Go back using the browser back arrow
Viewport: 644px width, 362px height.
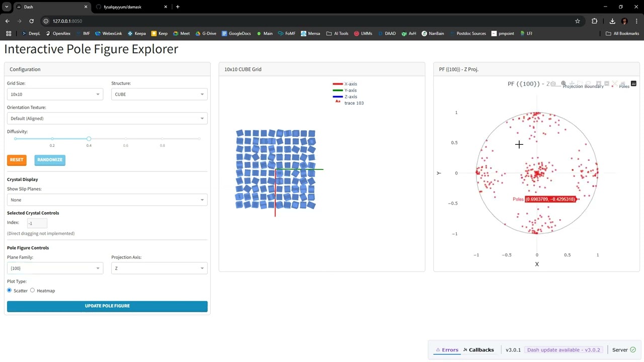pos(8,21)
